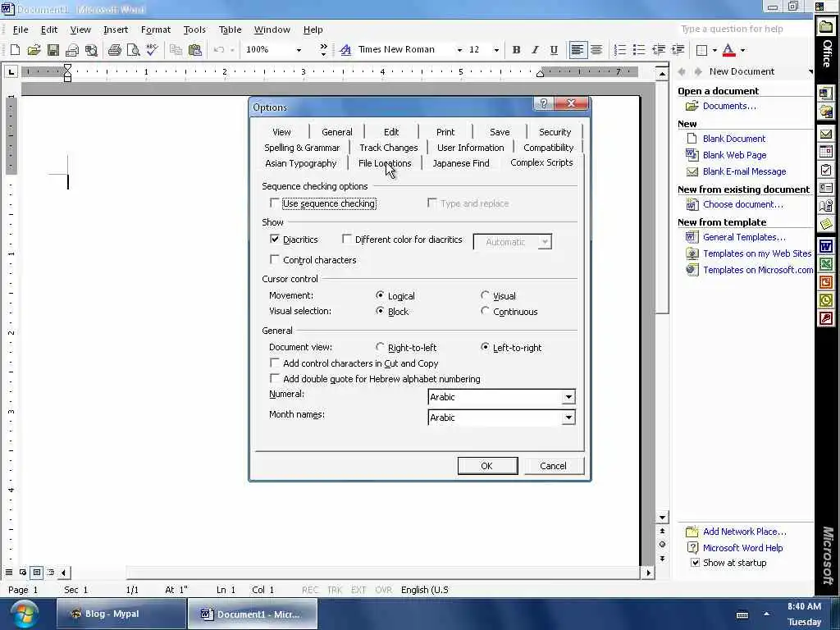Click the Decrease Indent icon

tap(659, 50)
